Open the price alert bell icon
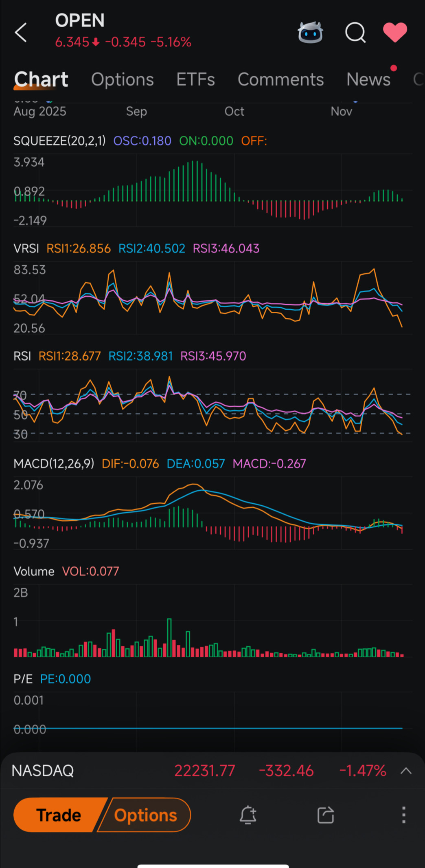This screenshot has height=868, width=425. (x=248, y=815)
